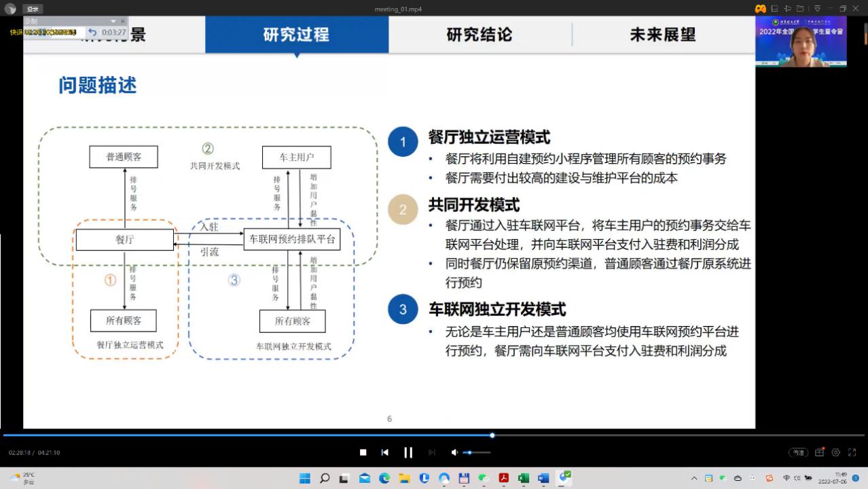
Task: Open the Windows Start menu
Action: [305, 478]
